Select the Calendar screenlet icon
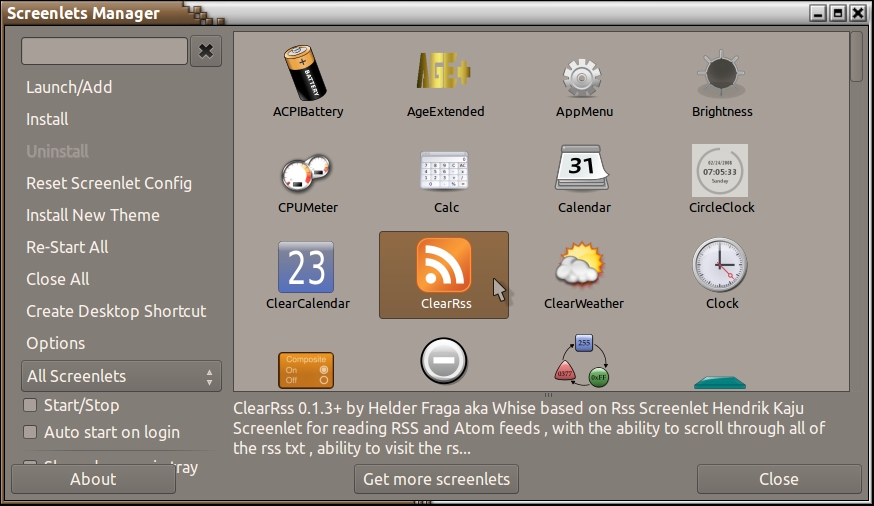 pyautogui.click(x=584, y=168)
